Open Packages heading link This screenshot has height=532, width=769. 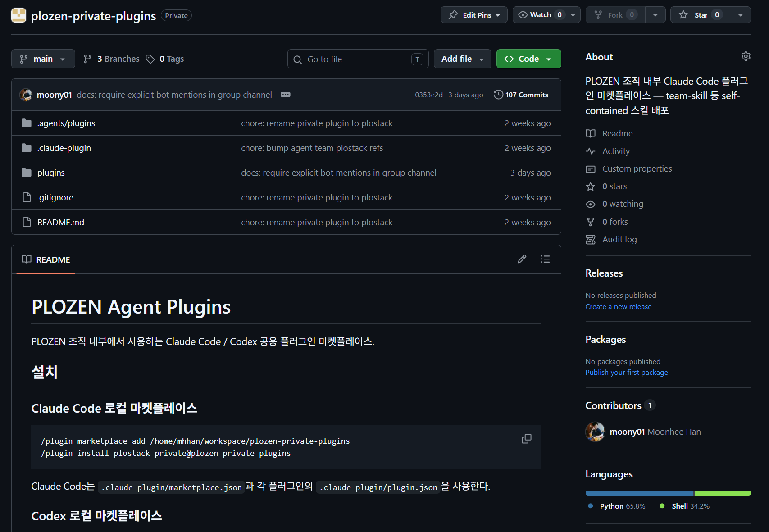605,339
